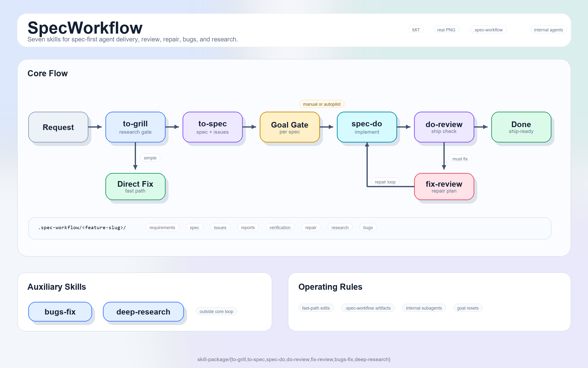The image size is (588, 368).
Task: Select the to-spec node
Action: coord(213,127)
